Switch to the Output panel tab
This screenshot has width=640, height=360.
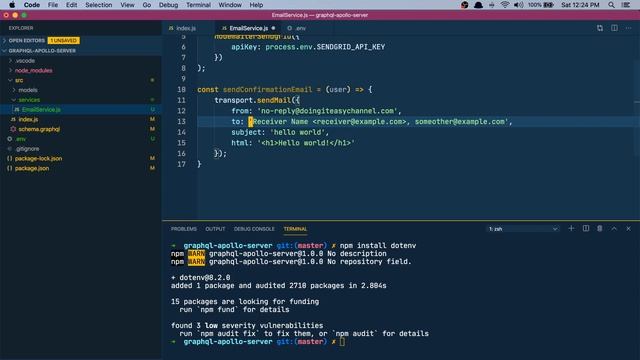[x=215, y=229]
